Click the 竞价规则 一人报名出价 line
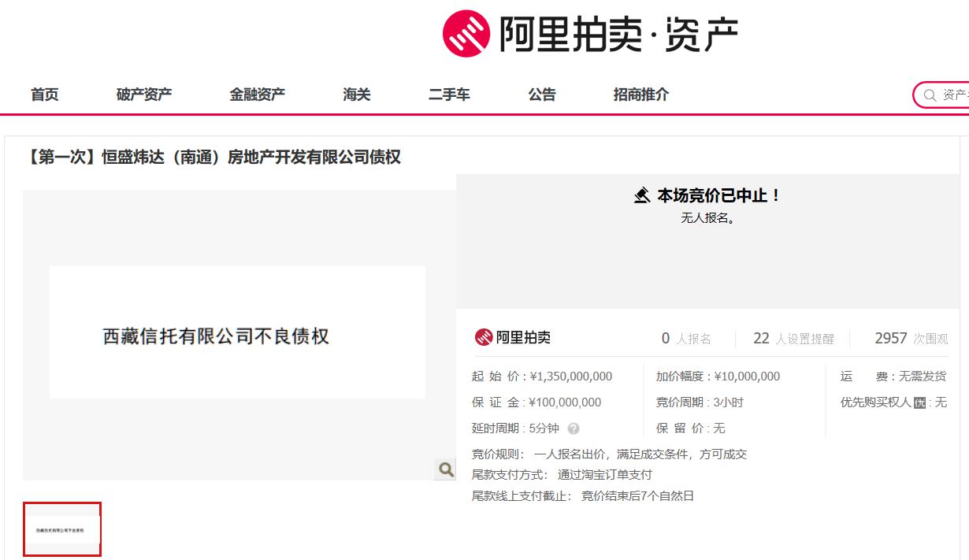969x560 pixels. click(x=609, y=454)
